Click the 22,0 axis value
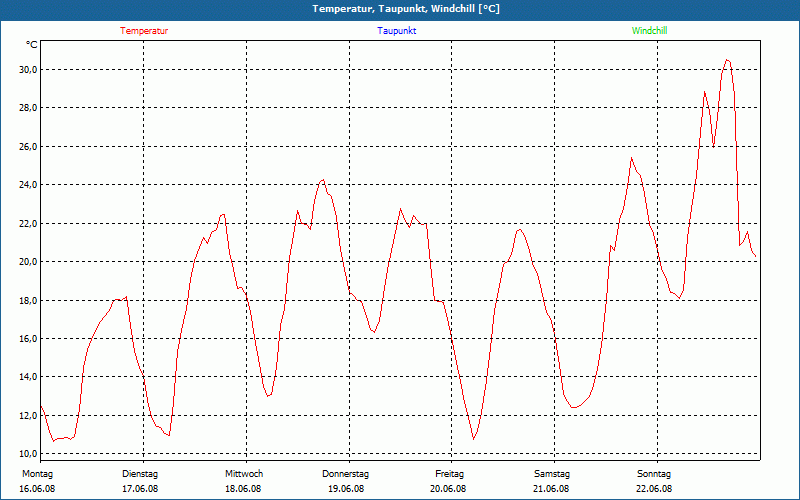Image resolution: width=800 pixels, height=500 pixels. pyautogui.click(x=28, y=223)
